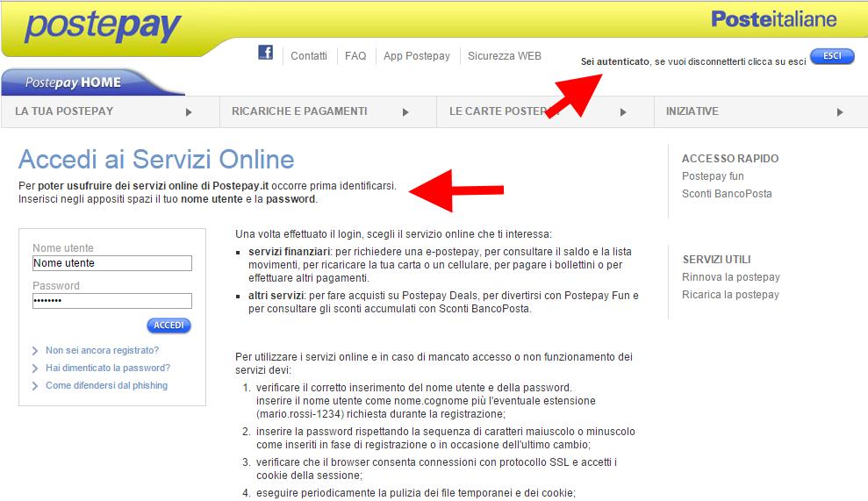
Task: Click the 'servizi finanziari' bullet text
Action: click(x=289, y=251)
